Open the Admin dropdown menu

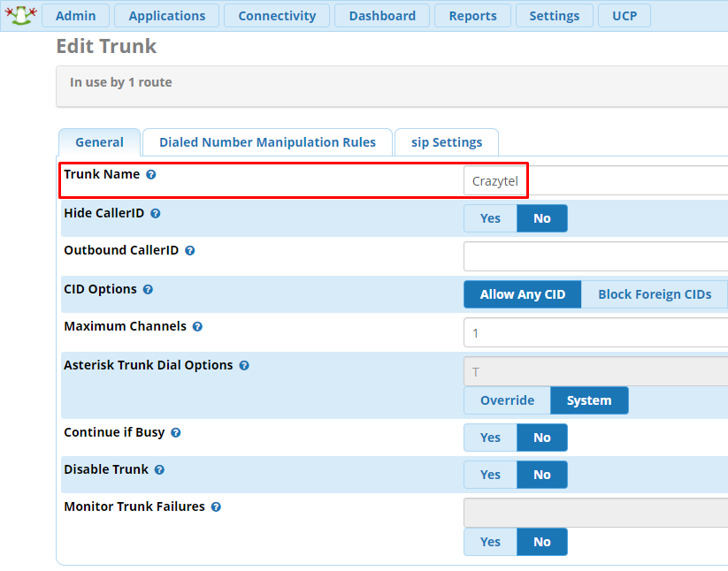coord(75,16)
